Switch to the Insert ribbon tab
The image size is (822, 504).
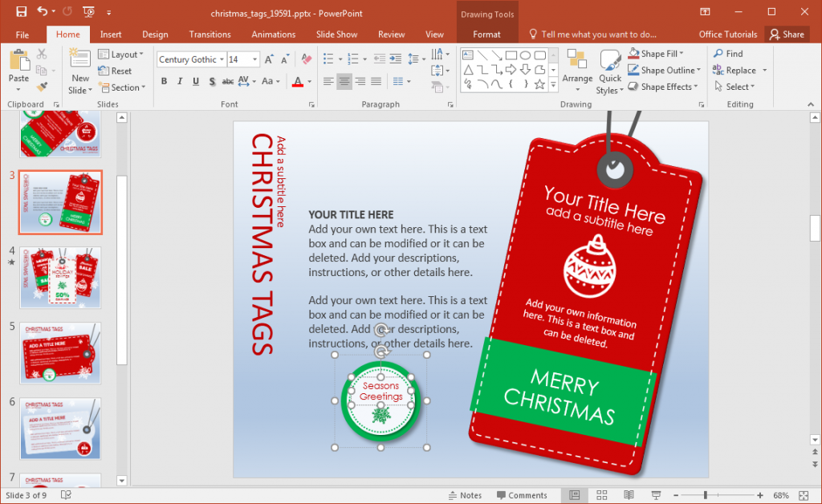click(x=110, y=34)
